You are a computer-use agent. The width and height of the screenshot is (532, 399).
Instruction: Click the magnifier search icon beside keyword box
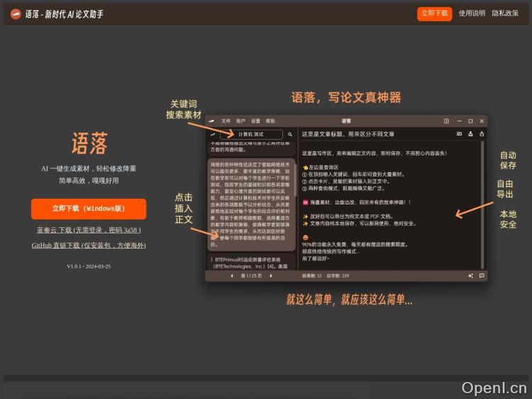click(290, 134)
